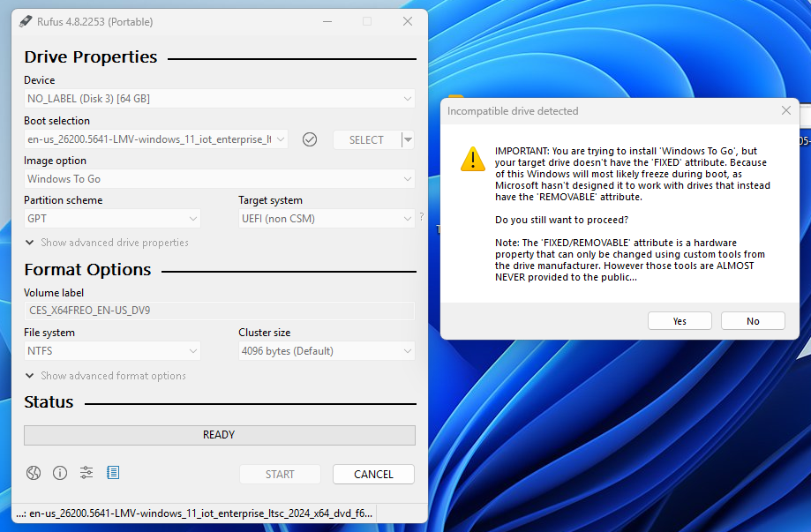Click the Target system help question mark
The width and height of the screenshot is (811, 532).
click(422, 217)
